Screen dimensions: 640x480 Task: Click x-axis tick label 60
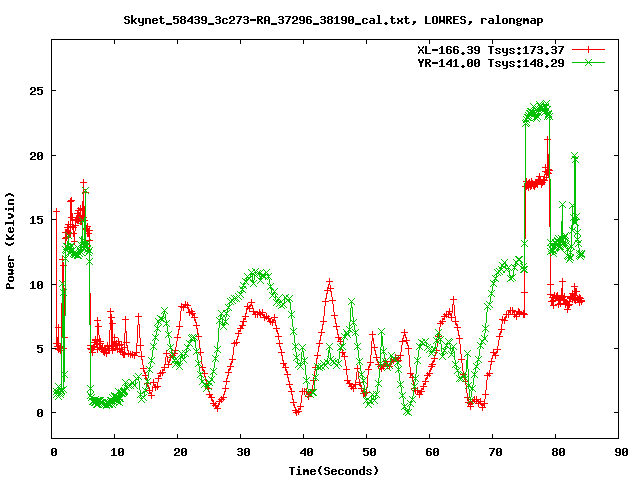pyautogui.click(x=432, y=452)
